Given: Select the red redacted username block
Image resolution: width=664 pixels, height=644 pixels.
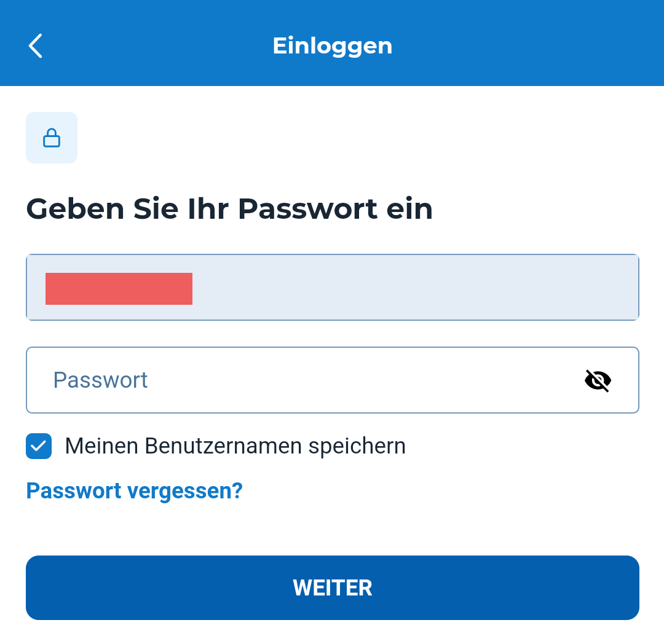Looking at the screenshot, I should click(119, 289).
